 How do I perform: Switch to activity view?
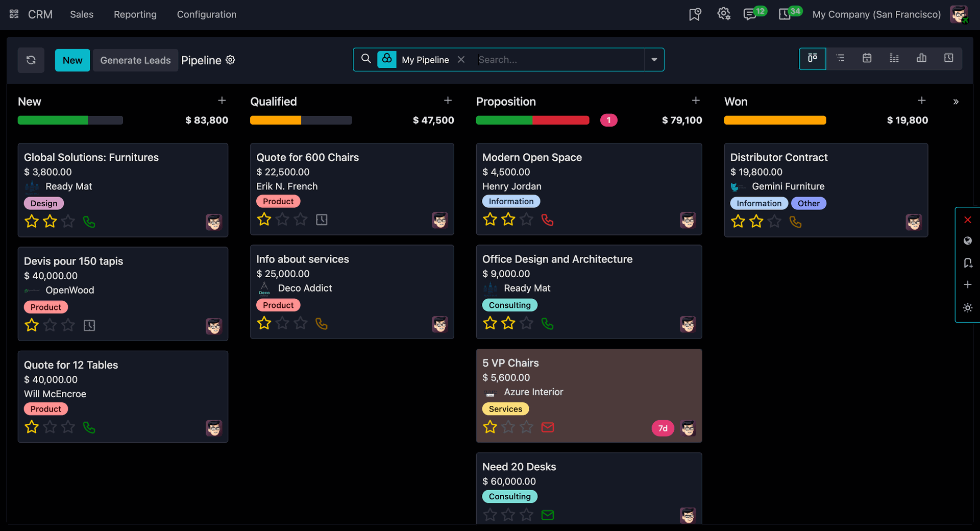pyautogui.click(x=948, y=58)
